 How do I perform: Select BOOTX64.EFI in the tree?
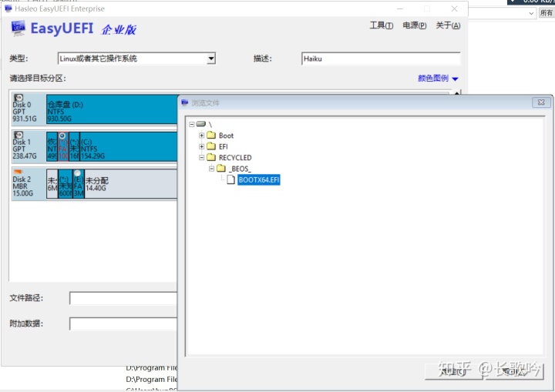tap(258, 179)
